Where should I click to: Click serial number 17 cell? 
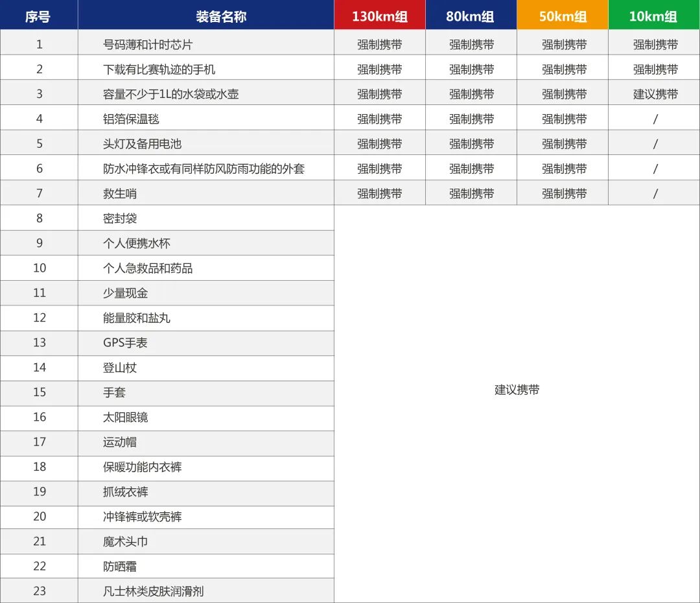tap(40, 442)
